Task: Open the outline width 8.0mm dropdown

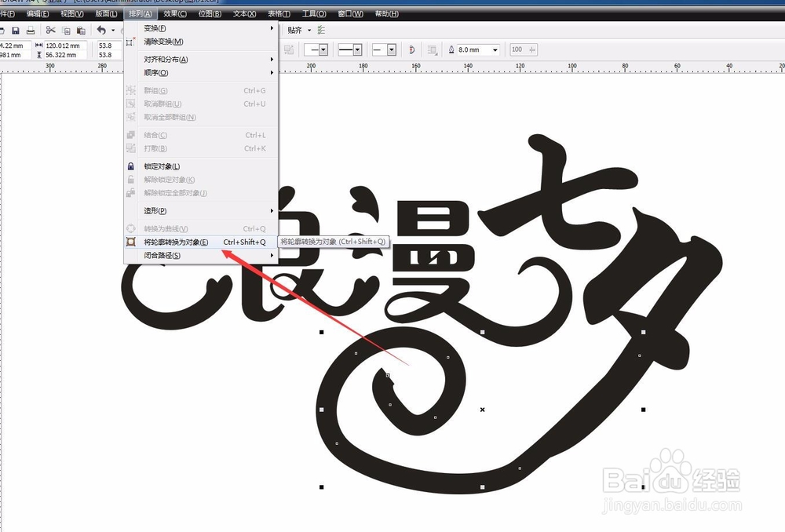Action: [x=495, y=49]
